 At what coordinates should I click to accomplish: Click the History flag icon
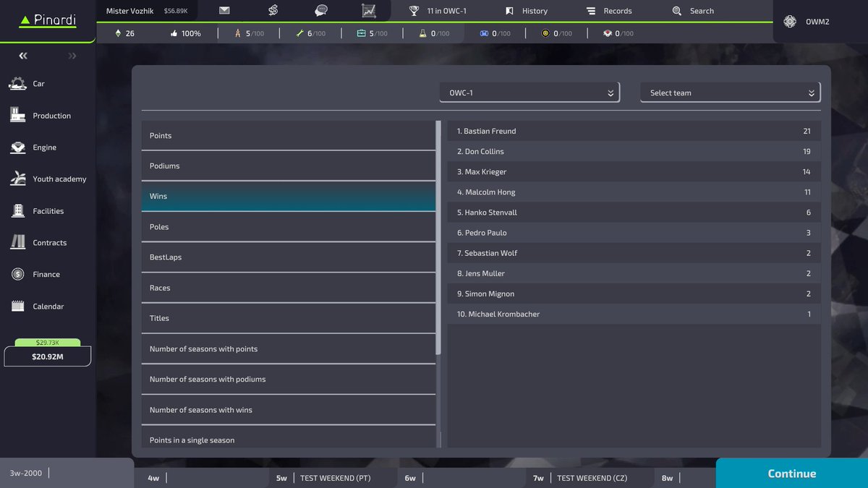point(509,11)
